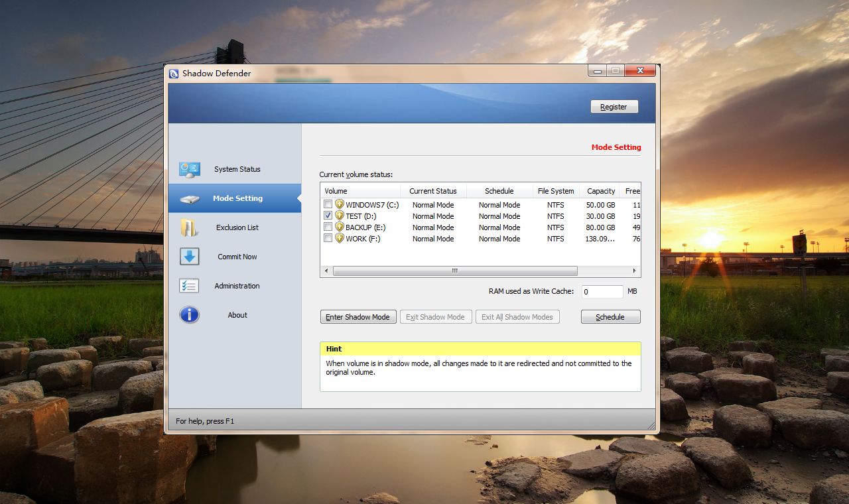849x504 pixels.
Task: Click the Shadow Defender title bar app icon
Action: [x=174, y=74]
